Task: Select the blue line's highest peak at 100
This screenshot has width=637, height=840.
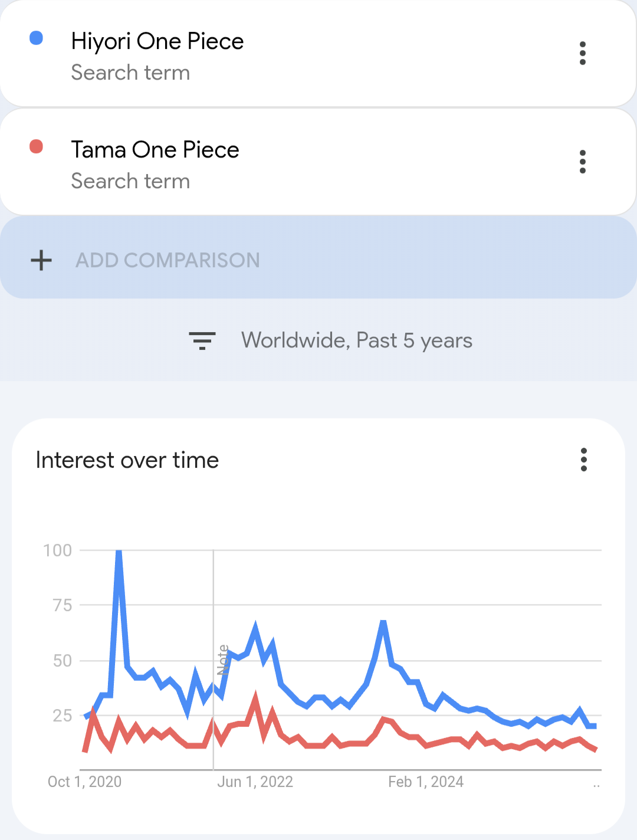Action: 119,552
